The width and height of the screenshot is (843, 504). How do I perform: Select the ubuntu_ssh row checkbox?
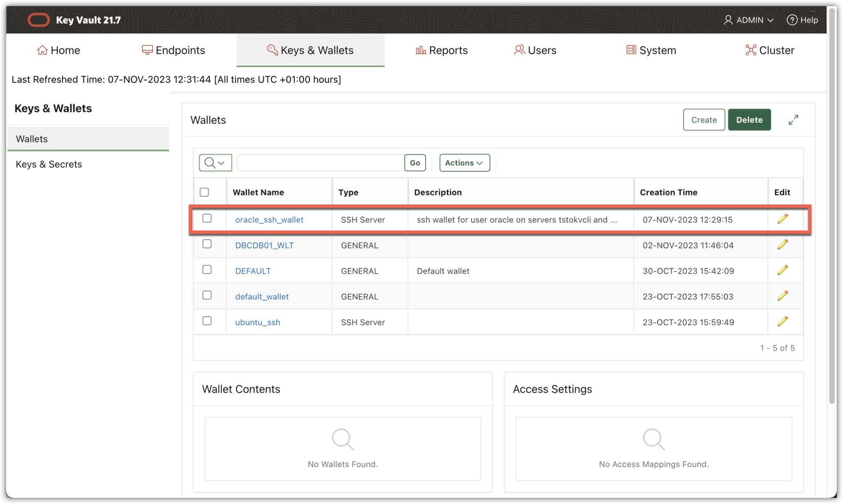pos(207,321)
